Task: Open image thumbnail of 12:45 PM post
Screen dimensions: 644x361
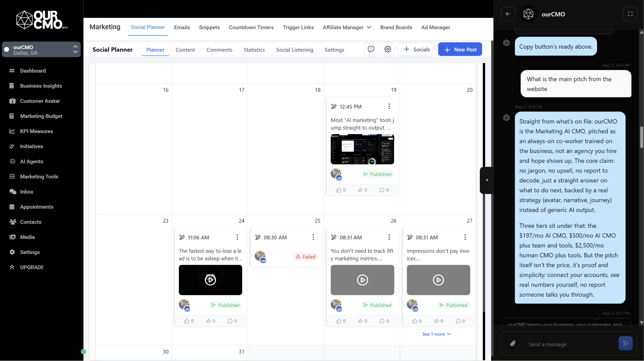Action: coord(362,149)
